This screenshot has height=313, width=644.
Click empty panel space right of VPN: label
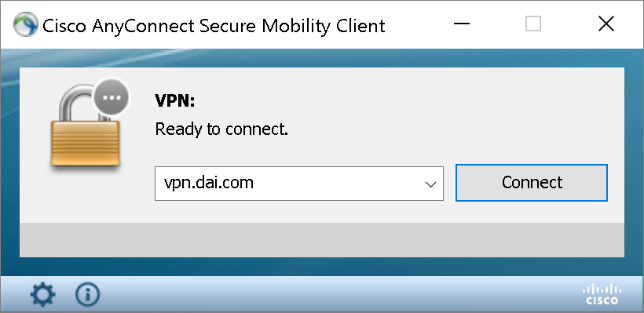pos(407,100)
